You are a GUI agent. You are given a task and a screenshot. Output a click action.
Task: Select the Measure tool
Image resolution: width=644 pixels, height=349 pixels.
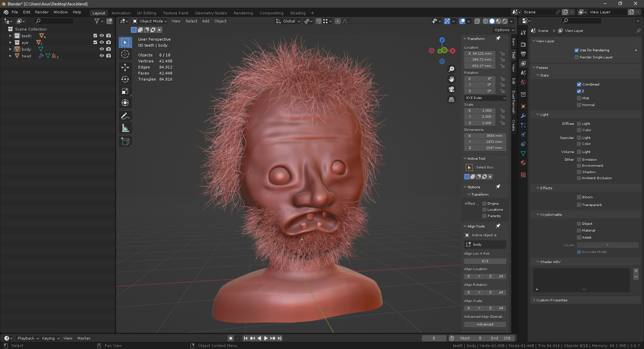pyautogui.click(x=125, y=128)
